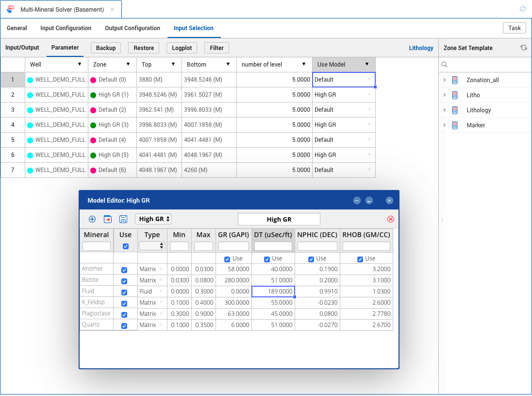
Task: Uncheck Use for RHOB (GM/CC) column
Action: pyautogui.click(x=360, y=259)
